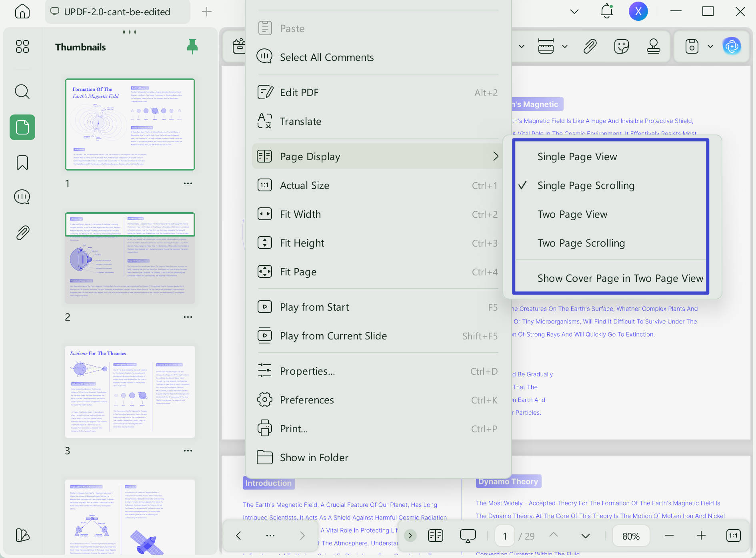Launch the UPDF AI assistant

(732, 46)
